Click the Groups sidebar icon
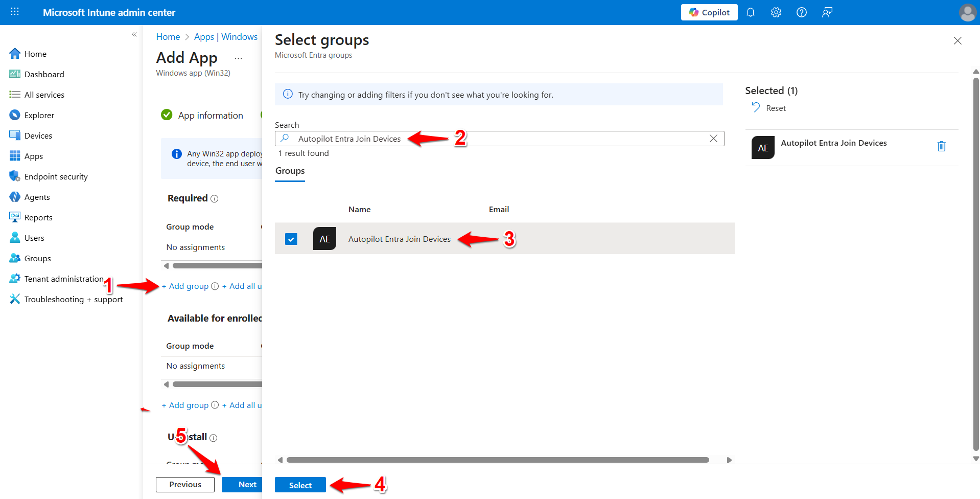The width and height of the screenshot is (980, 499). (x=15, y=258)
